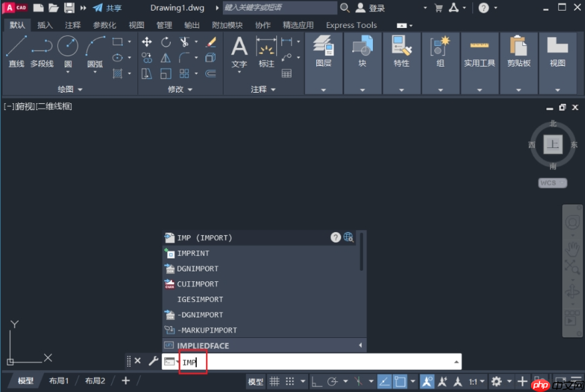Expand the IMPLIEDFACE suggestion arrow

pos(360,345)
